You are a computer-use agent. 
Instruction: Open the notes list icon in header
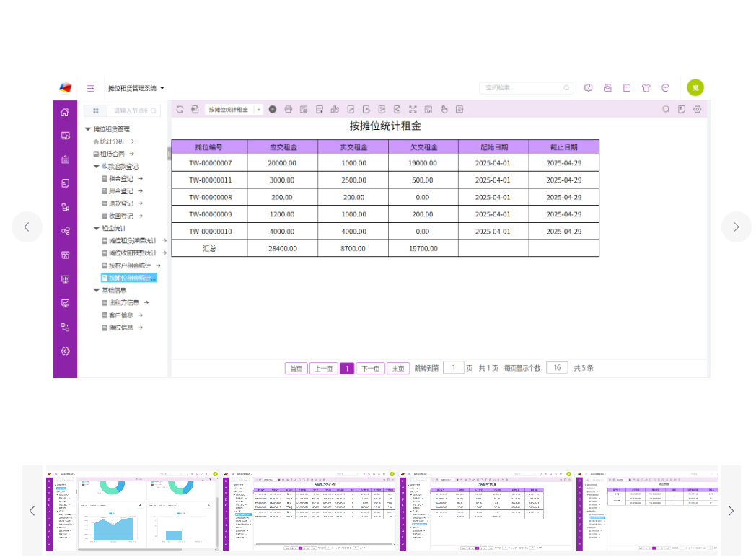pos(627,88)
